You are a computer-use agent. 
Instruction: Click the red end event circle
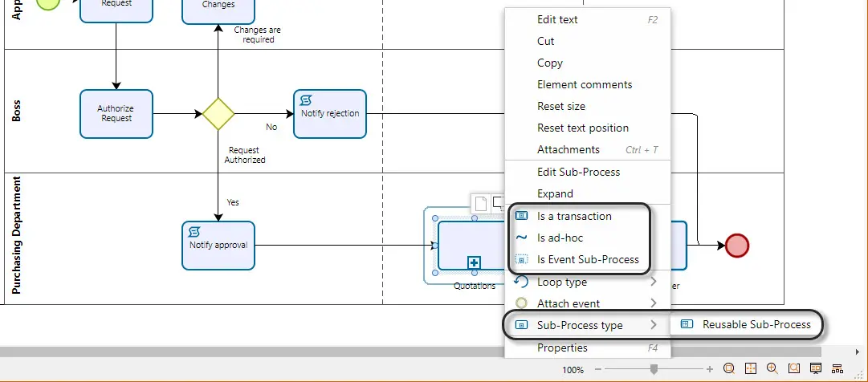coord(737,246)
